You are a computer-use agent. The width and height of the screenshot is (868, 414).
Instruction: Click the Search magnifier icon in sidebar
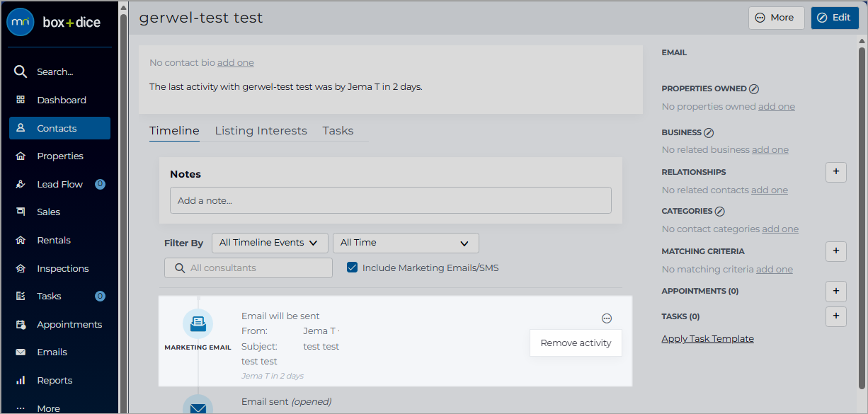(21, 71)
